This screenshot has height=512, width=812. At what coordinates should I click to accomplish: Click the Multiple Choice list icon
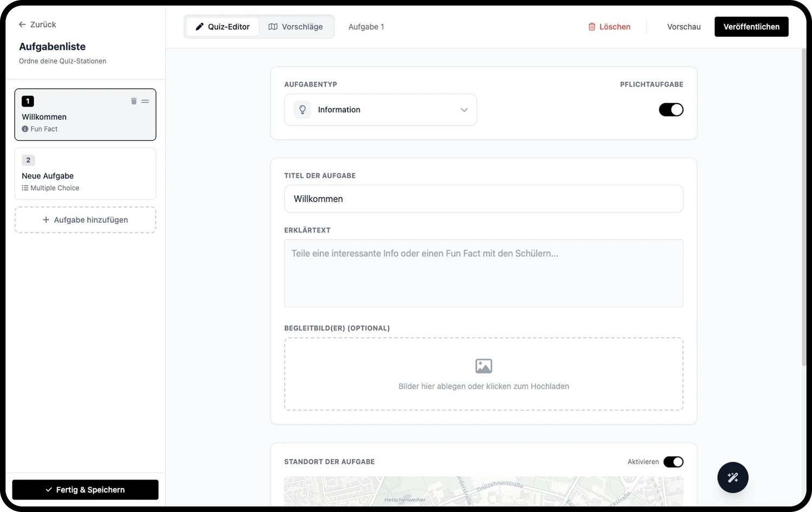click(25, 188)
